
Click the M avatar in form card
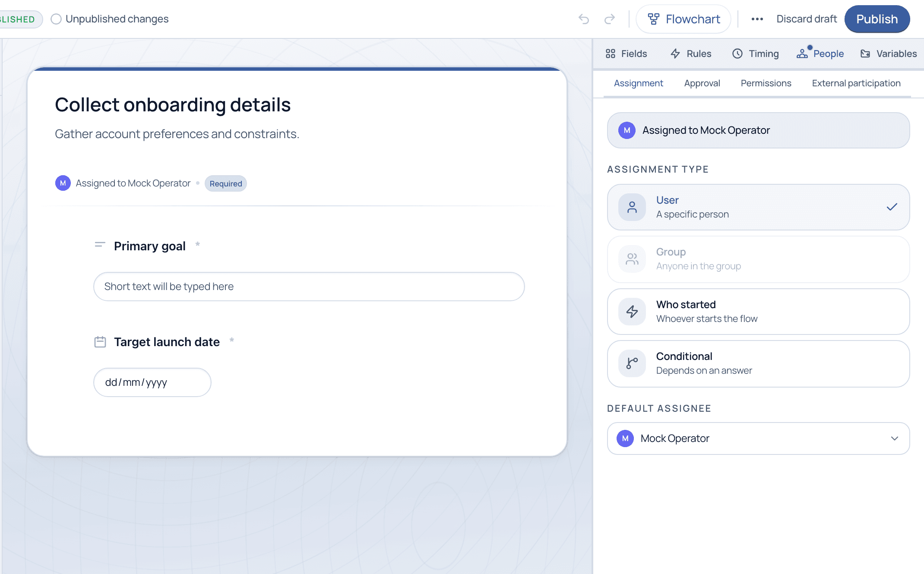(x=63, y=183)
